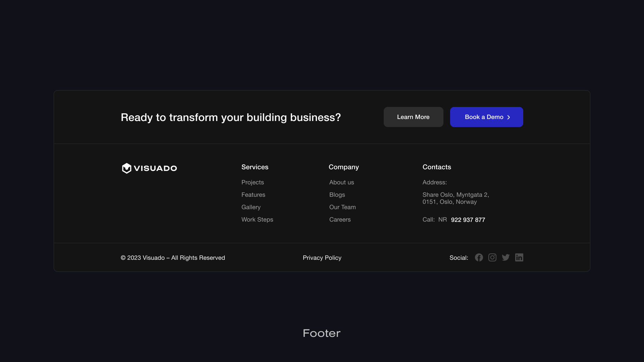Click the Call: label
644x362 pixels.
pos(429,220)
